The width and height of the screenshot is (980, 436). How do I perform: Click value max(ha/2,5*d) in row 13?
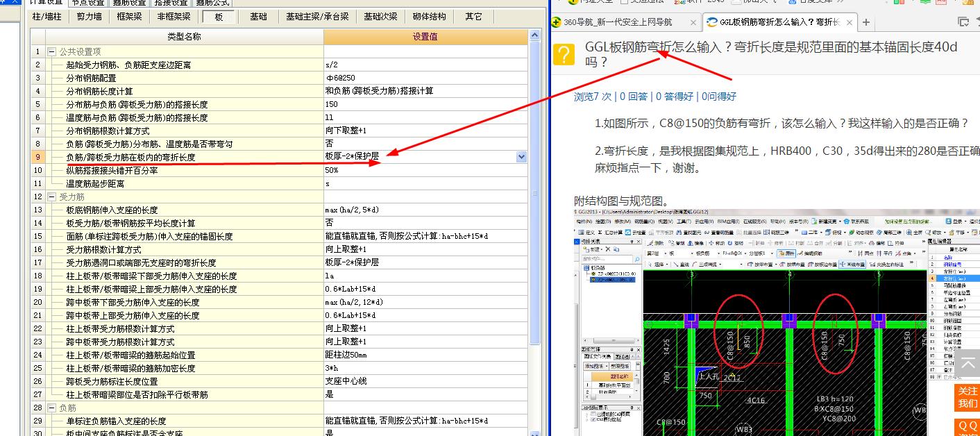425,210
